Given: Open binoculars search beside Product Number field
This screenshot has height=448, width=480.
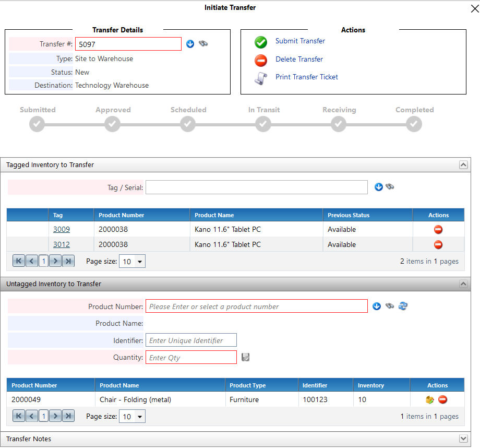Looking at the screenshot, I should pos(390,306).
